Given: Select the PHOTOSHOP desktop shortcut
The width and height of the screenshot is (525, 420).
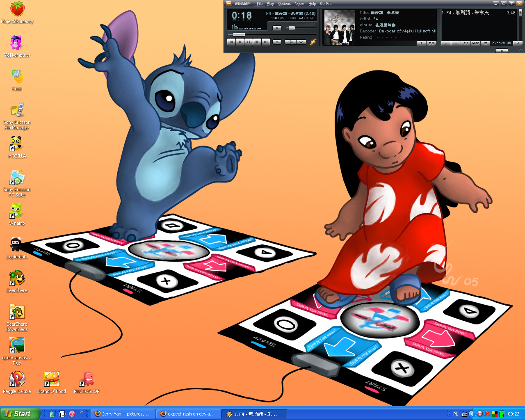Looking at the screenshot, I should click(x=87, y=383).
